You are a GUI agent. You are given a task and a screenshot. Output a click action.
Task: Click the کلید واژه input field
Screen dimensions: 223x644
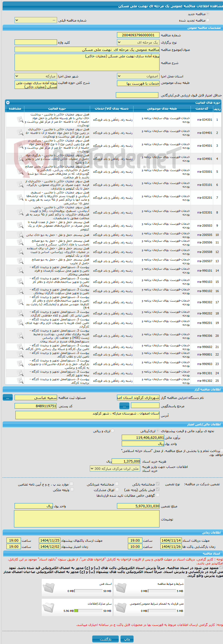coord(36,42)
